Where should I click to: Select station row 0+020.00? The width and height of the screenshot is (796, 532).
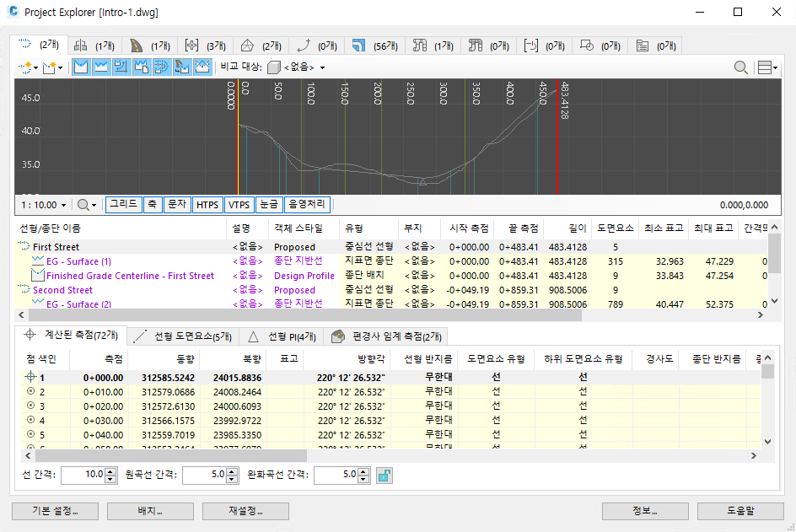click(391, 406)
